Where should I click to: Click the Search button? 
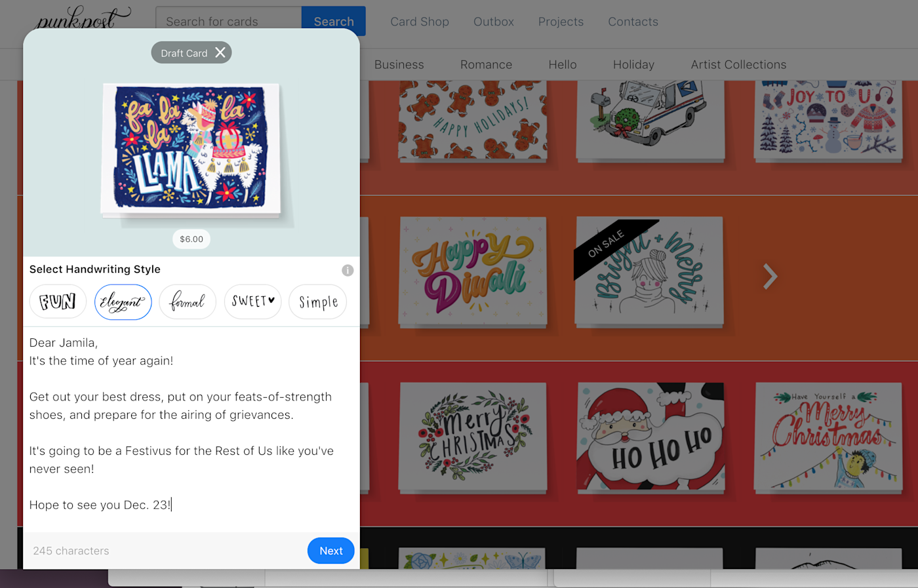(x=333, y=21)
